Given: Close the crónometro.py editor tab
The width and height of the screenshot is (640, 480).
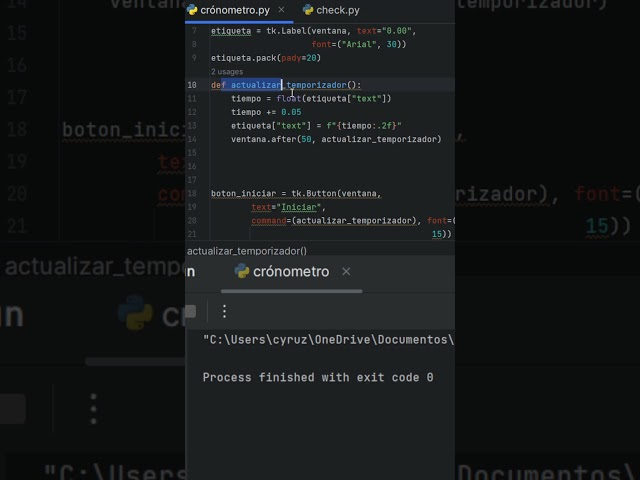Looking at the screenshot, I should click(281, 10).
